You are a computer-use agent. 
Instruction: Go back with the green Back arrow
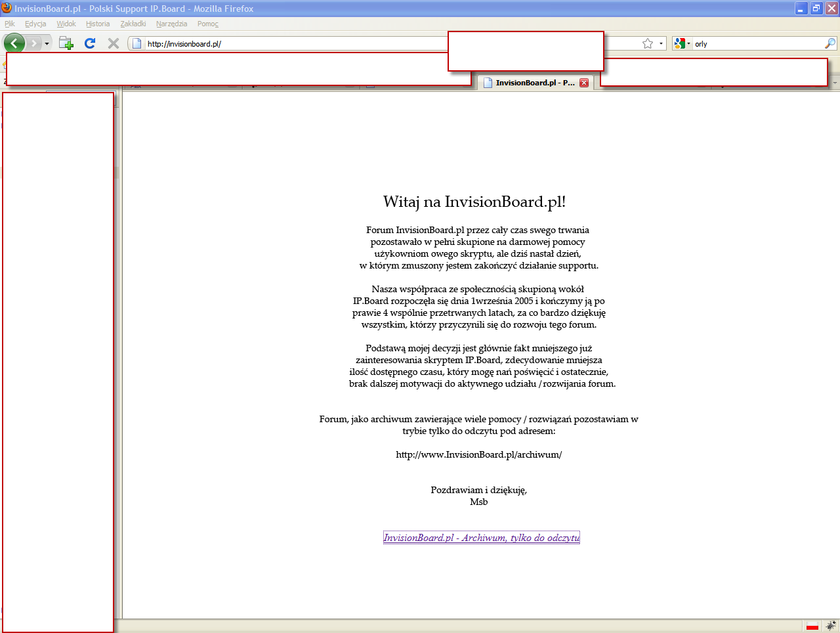tap(14, 43)
